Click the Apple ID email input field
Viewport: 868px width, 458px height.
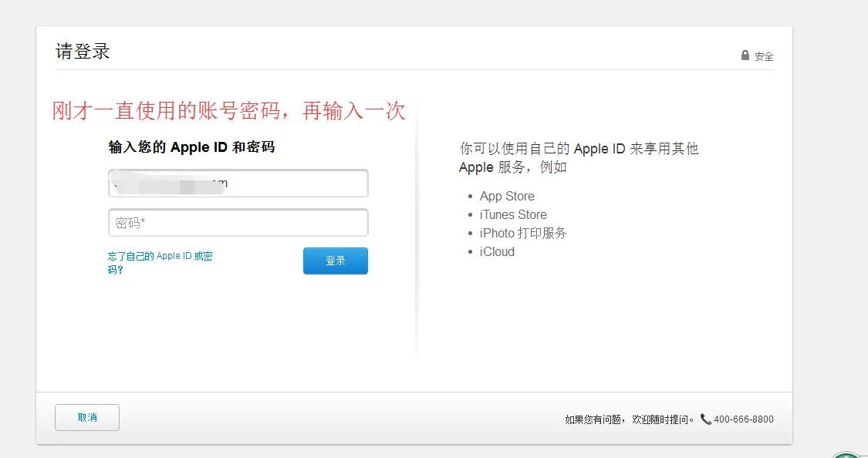(x=238, y=183)
